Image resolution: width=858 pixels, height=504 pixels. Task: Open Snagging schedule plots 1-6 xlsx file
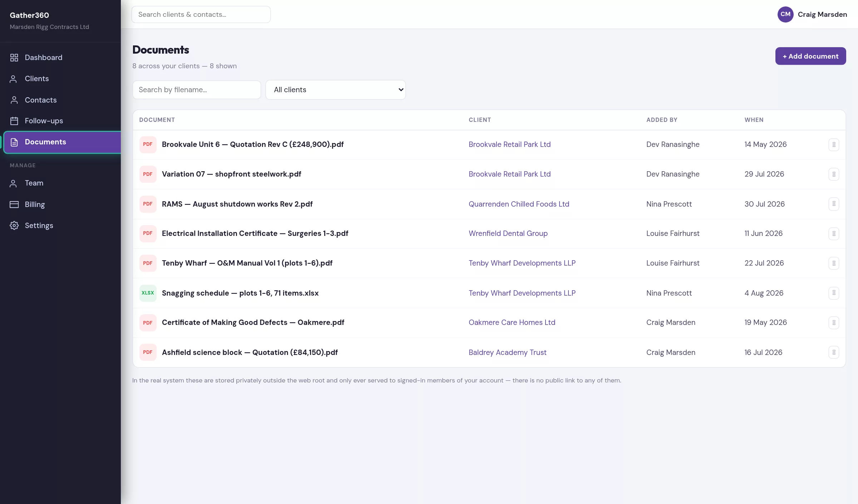pyautogui.click(x=240, y=293)
